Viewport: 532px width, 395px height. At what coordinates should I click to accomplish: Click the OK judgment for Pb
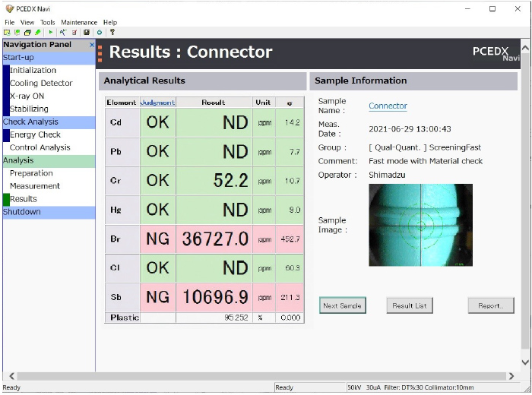[158, 151]
